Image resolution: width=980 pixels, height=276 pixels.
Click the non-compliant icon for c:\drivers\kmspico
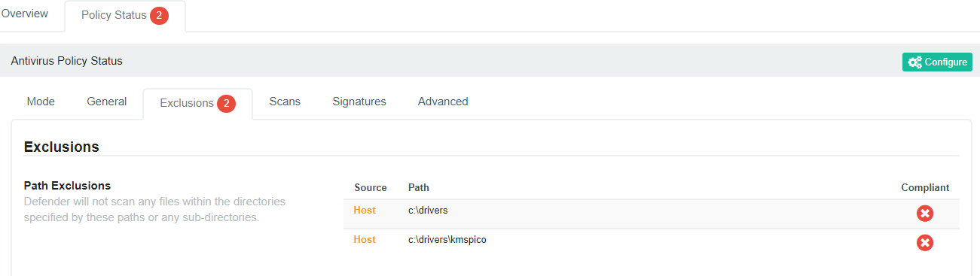925,243
